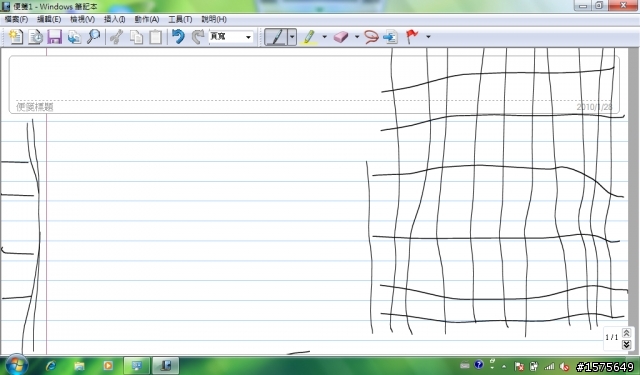Image resolution: width=640 pixels, height=375 pixels.
Task: Click the blue help icon in tray
Action: pos(479,365)
